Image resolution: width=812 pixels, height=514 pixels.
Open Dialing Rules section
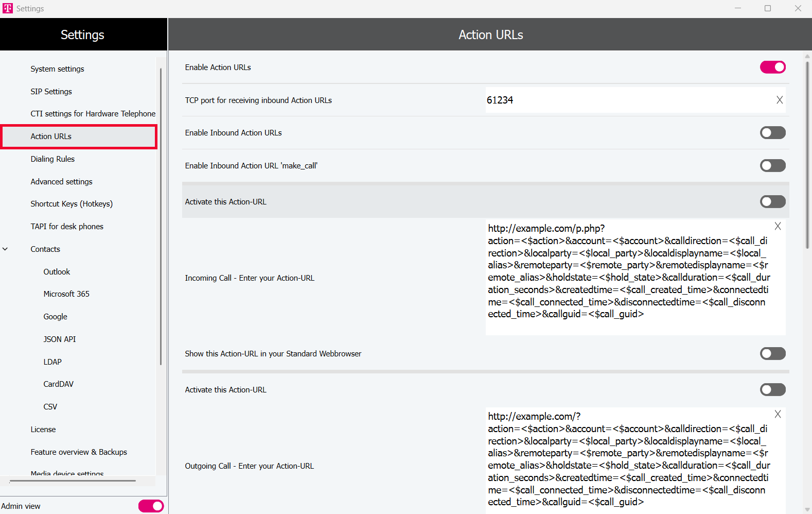[x=52, y=159]
